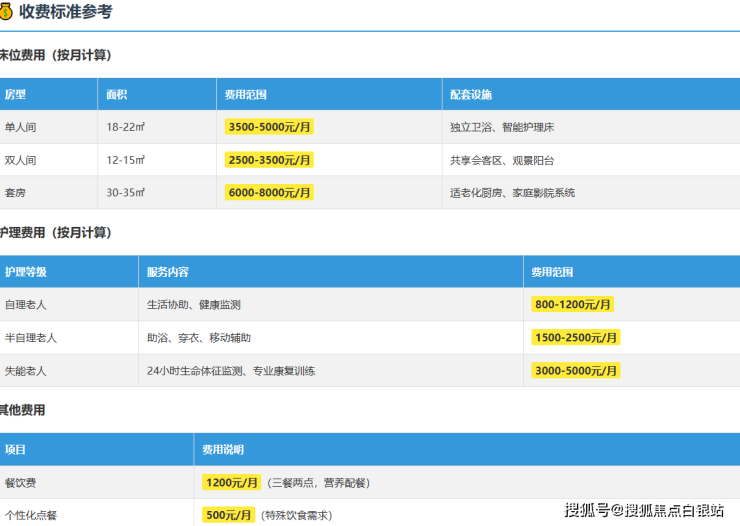Select the 护理等级 column header
The width and height of the screenshot is (740, 526).
point(26,272)
